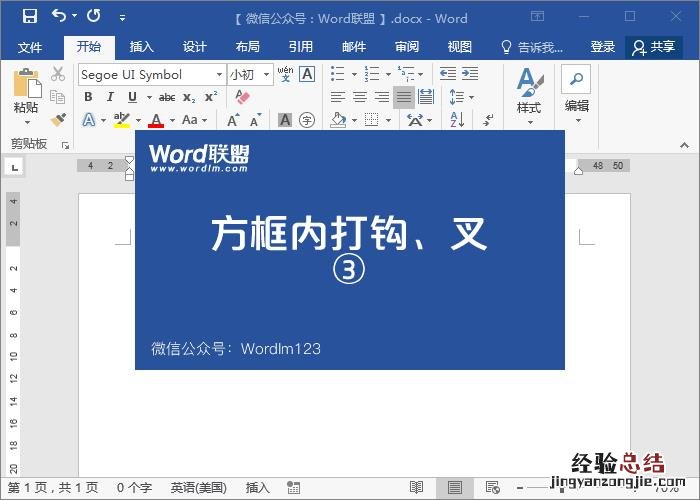Click the Clear Formatting eraser icon
Viewport: 700px width, 500px height.
(x=240, y=97)
